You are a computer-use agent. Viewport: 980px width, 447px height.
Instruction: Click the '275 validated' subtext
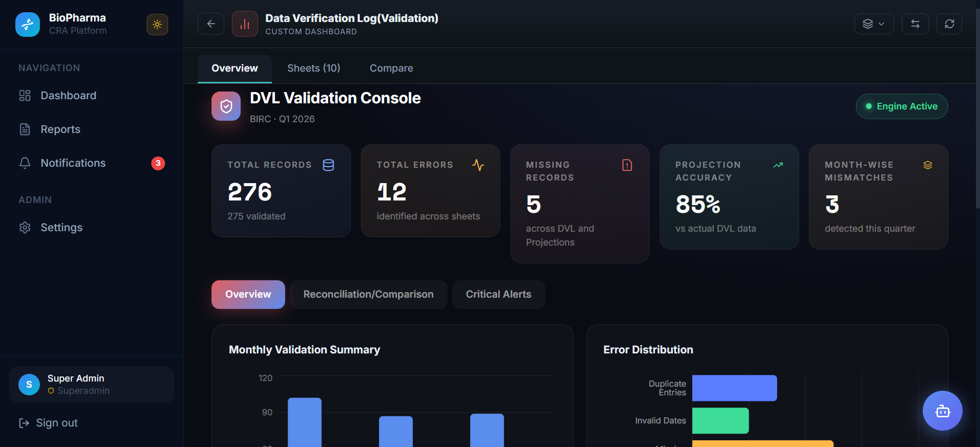[x=256, y=216]
